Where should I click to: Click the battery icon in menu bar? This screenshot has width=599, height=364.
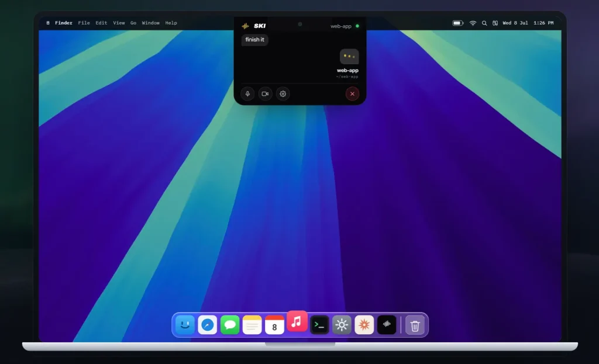(x=458, y=23)
